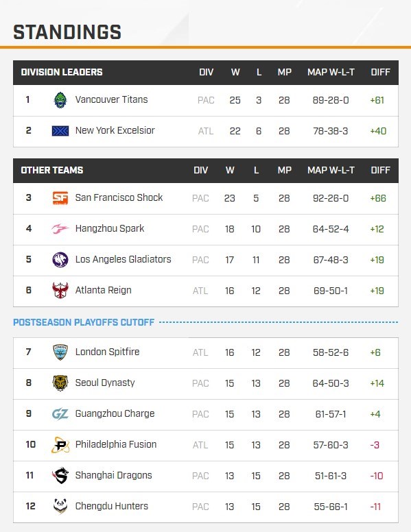Click the Chengdu Hunters panda logo
This screenshot has width=411, height=532.
pos(60,506)
